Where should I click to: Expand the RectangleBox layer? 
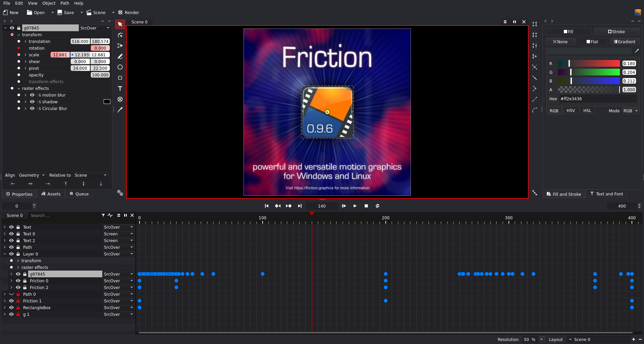tap(4, 307)
